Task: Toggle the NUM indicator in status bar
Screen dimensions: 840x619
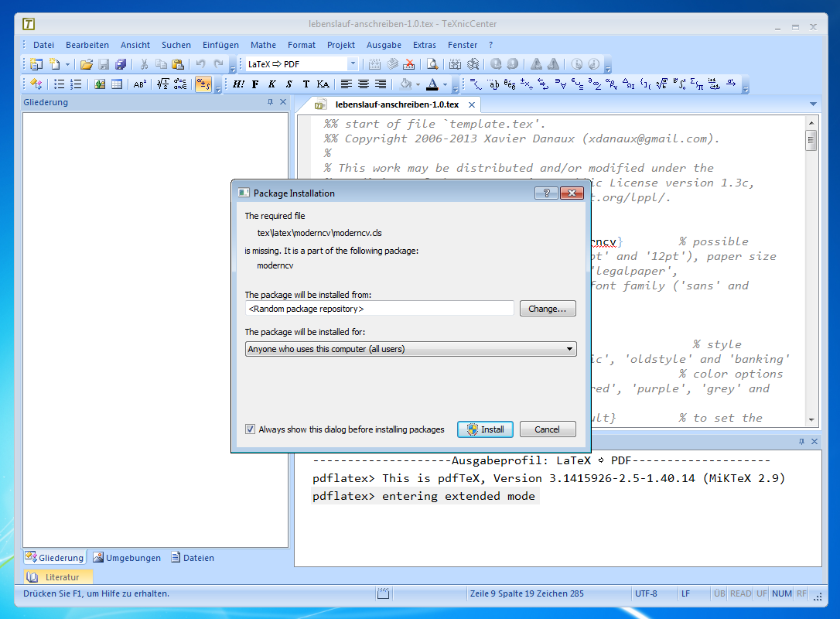Action: pyautogui.click(x=782, y=593)
